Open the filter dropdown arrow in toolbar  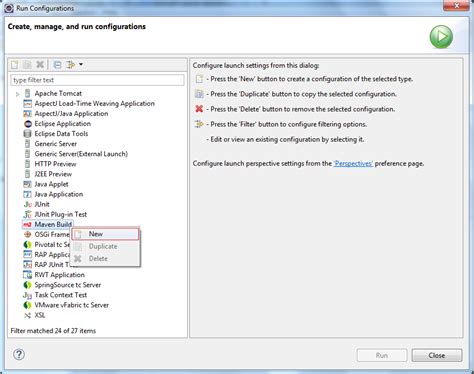click(81, 64)
